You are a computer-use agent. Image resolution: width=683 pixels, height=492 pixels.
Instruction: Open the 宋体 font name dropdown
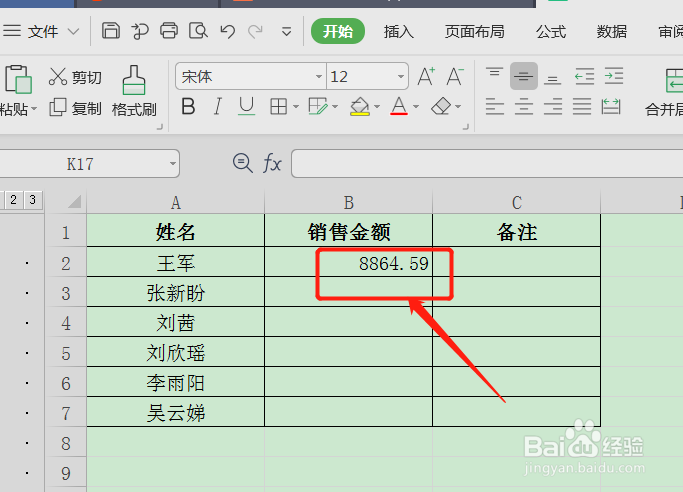pos(319,77)
